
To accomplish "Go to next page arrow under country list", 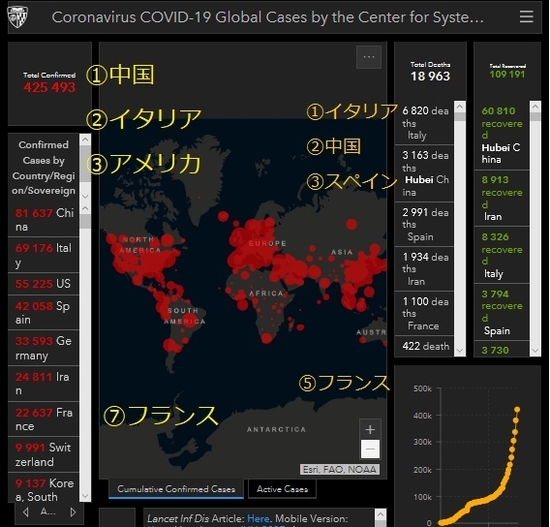I will 73,512.
